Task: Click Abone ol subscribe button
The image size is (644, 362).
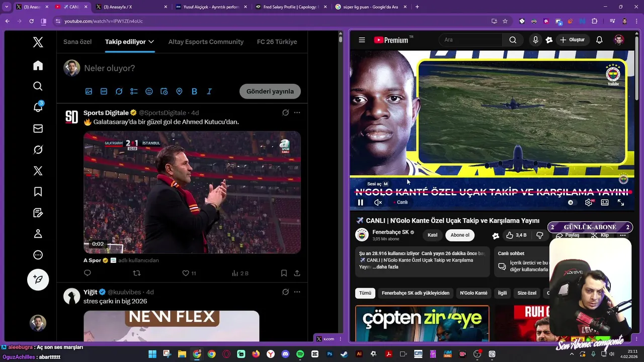Action: coord(460,235)
